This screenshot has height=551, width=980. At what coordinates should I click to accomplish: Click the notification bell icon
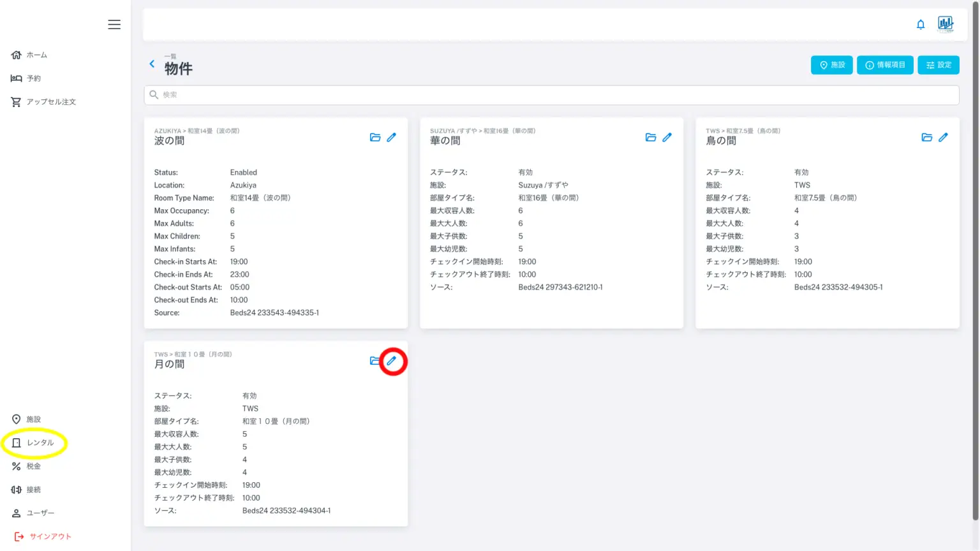[921, 24]
